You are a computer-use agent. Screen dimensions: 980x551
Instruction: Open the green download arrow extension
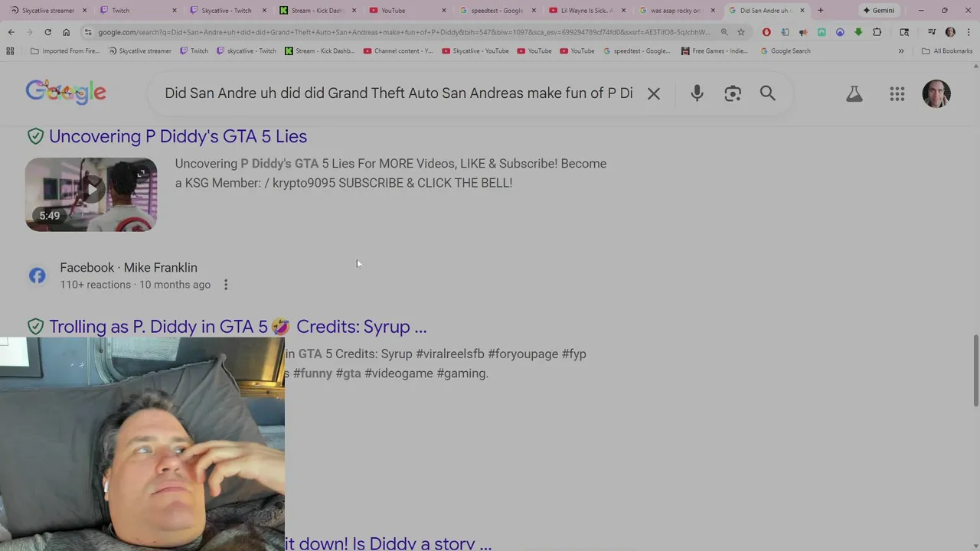pos(858,32)
